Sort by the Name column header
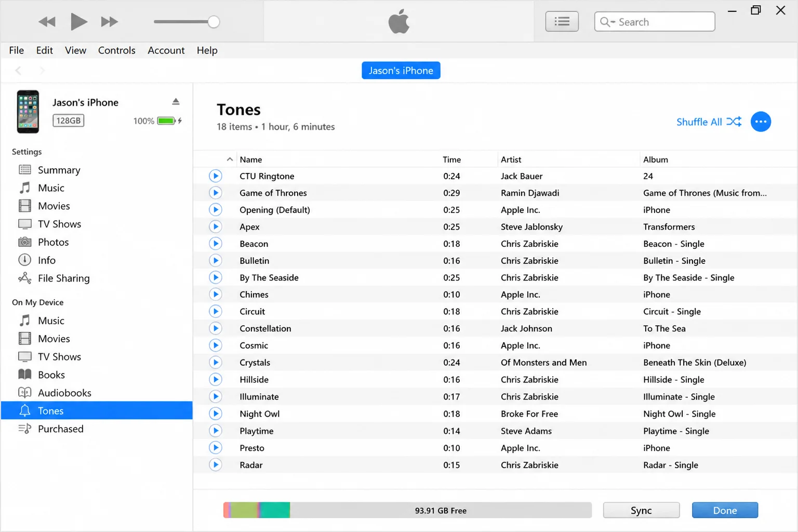798x532 pixels. click(x=251, y=159)
